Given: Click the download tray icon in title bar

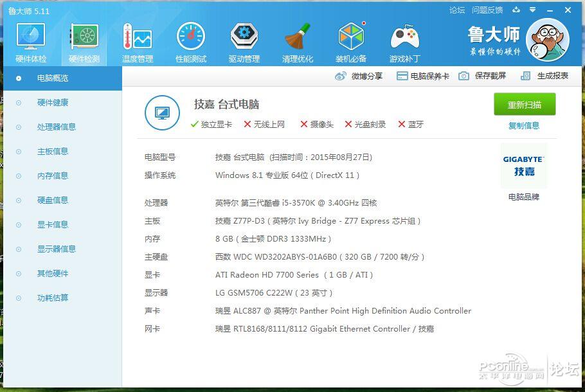Looking at the screenshot, I should (516, 10).
